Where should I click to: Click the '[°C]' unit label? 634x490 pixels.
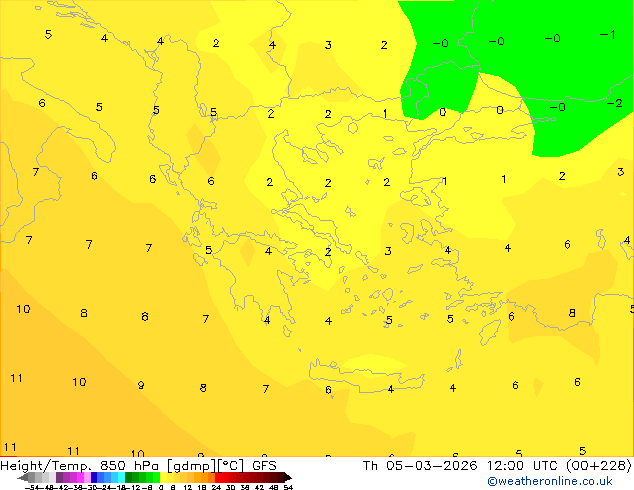click(231, 466)
